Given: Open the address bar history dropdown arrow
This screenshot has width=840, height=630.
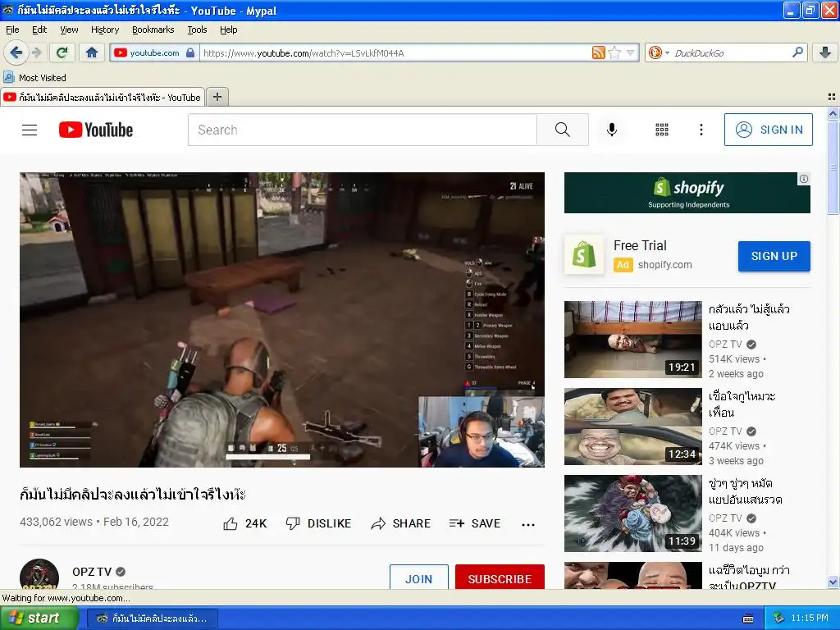Looking at the screenshot, I should (x=631, y=52).
